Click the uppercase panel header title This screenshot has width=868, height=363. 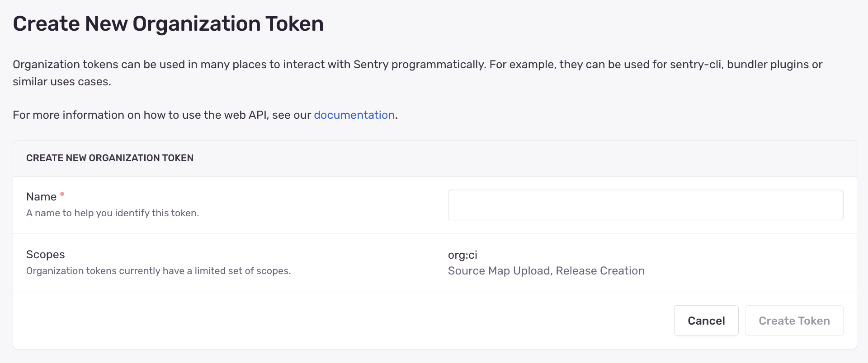click(110, 158)
